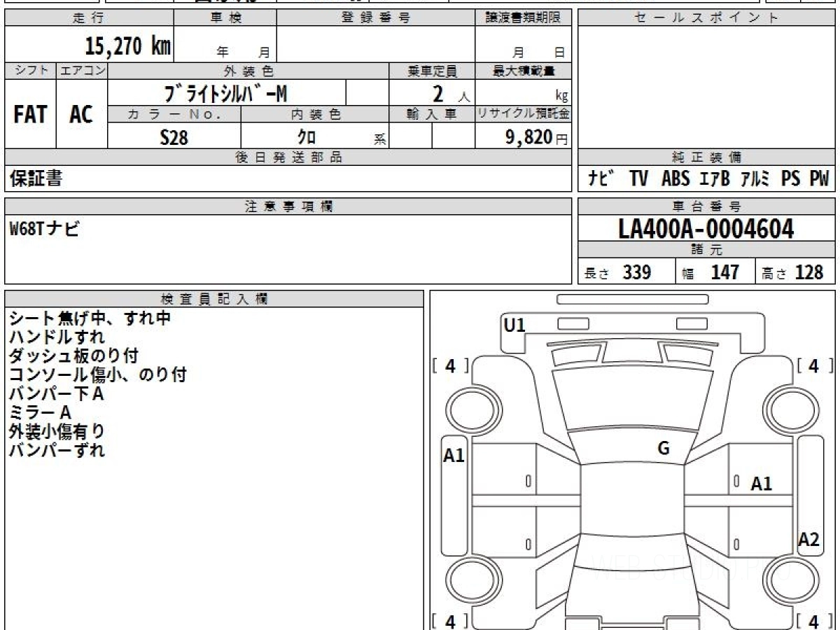Viewport: 840px width, 630px height.
Task: Click the upper-right [4] tire rating
Action: [814, 365]
